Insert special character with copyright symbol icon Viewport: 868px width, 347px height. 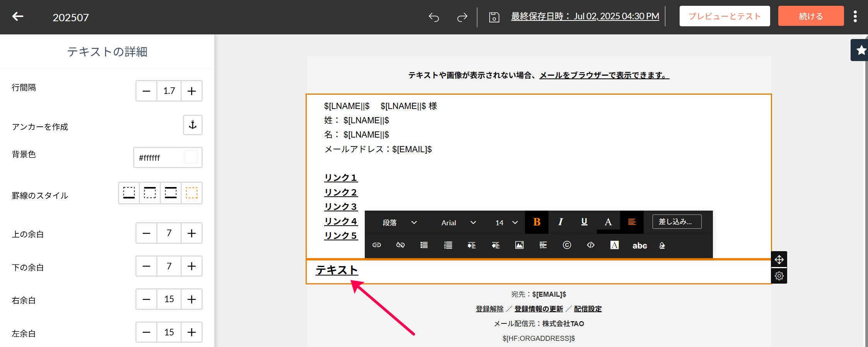tap(567, 245)
